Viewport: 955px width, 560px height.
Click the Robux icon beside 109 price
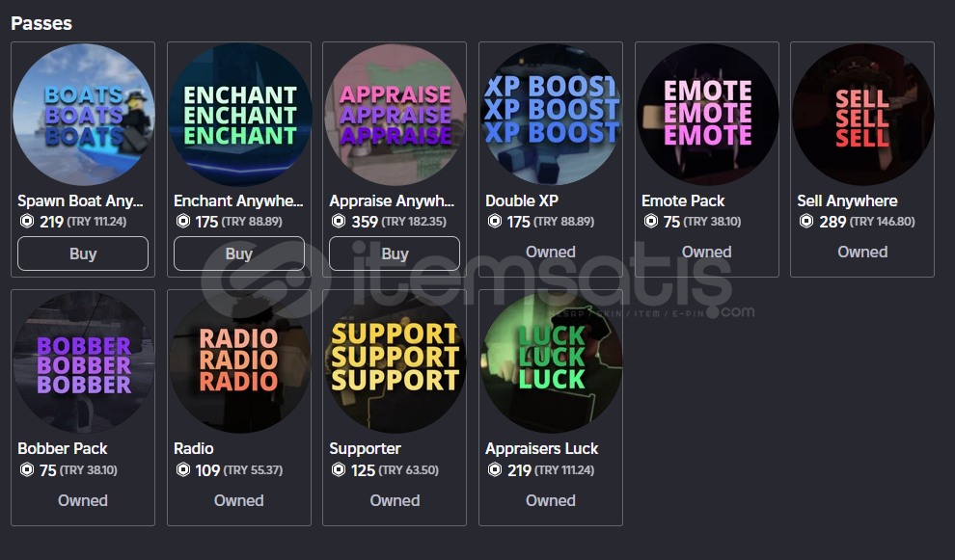tap(182, 470)
